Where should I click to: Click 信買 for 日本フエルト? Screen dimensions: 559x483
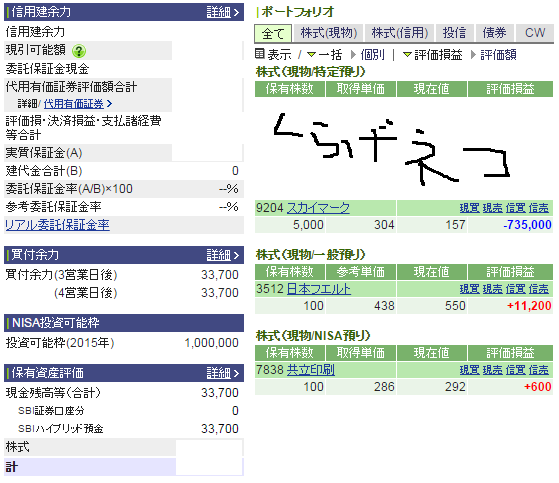[516, 289]
